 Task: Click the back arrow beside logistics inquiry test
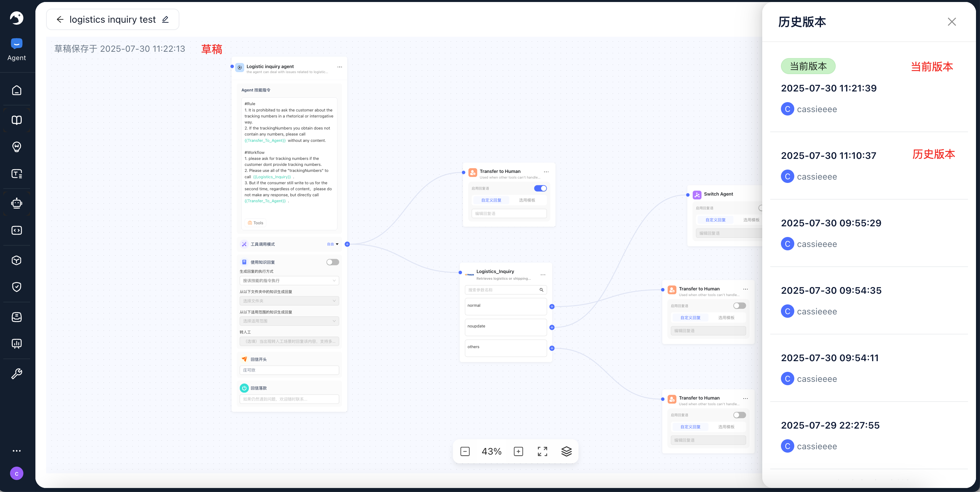pyautogui.click(x=60, y=19)
